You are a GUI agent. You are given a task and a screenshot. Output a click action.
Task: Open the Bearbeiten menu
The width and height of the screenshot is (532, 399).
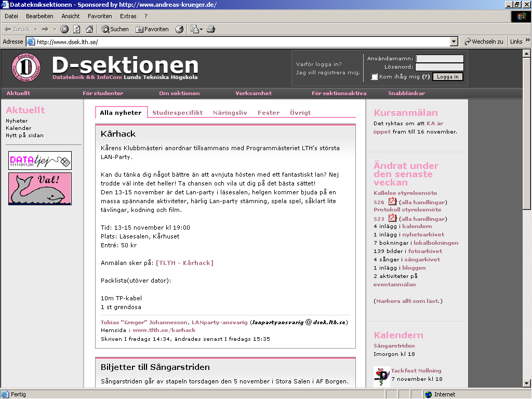click(x=39, y=16)
